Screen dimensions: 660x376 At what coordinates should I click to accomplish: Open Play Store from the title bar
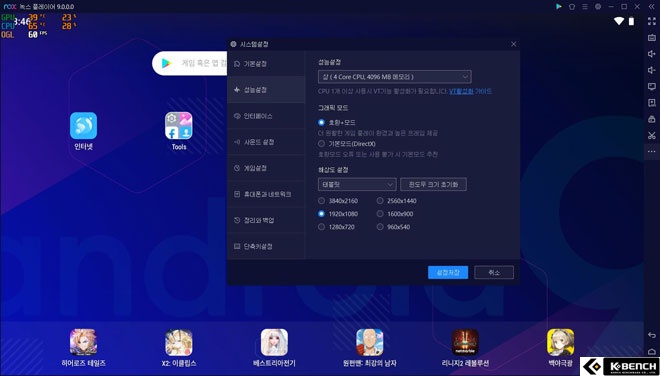coord(559,6)
